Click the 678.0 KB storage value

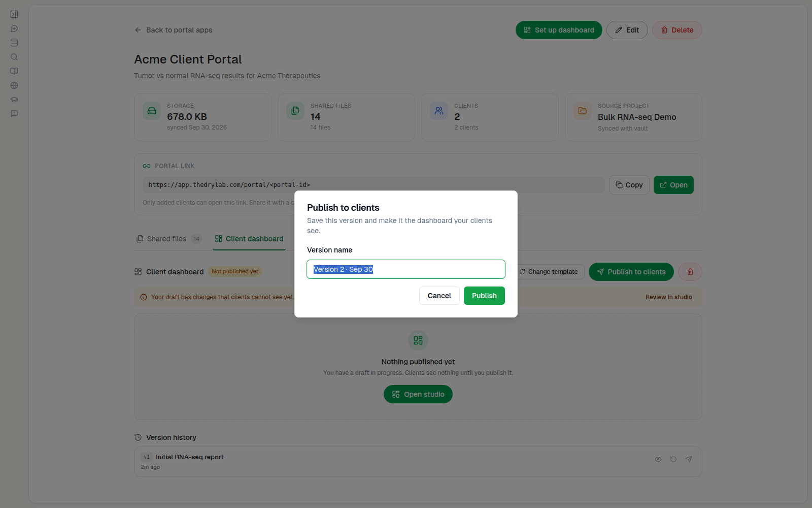[x=187, y=117]
